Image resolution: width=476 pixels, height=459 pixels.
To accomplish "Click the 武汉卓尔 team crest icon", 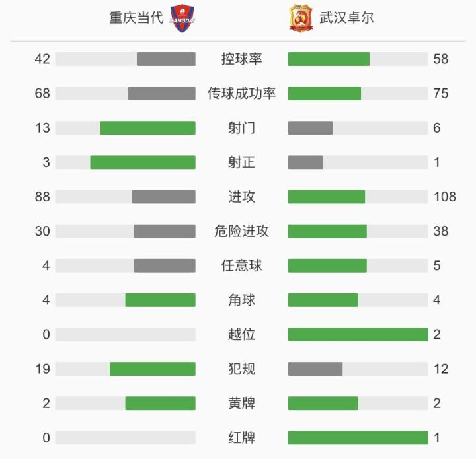I will click(301, 18).
